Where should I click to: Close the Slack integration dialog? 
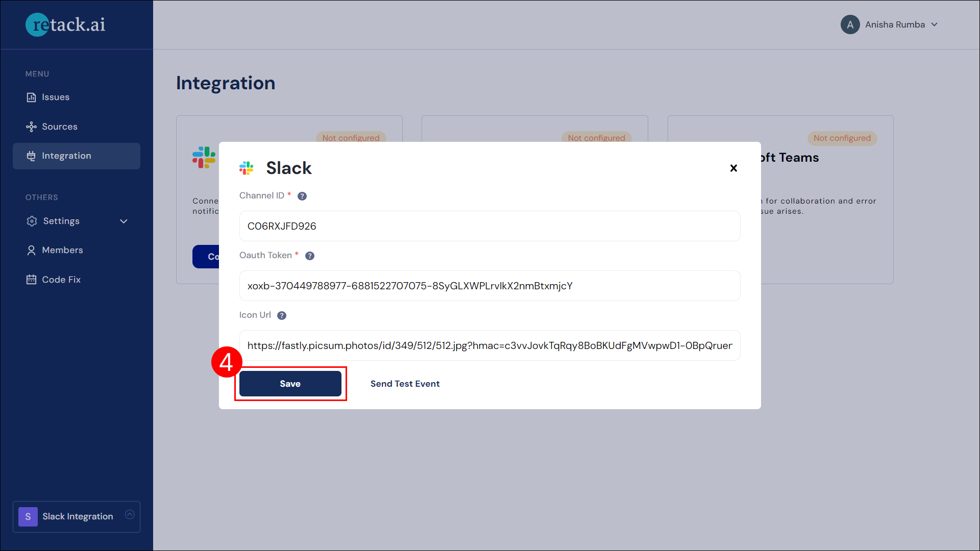pos(732,168)
